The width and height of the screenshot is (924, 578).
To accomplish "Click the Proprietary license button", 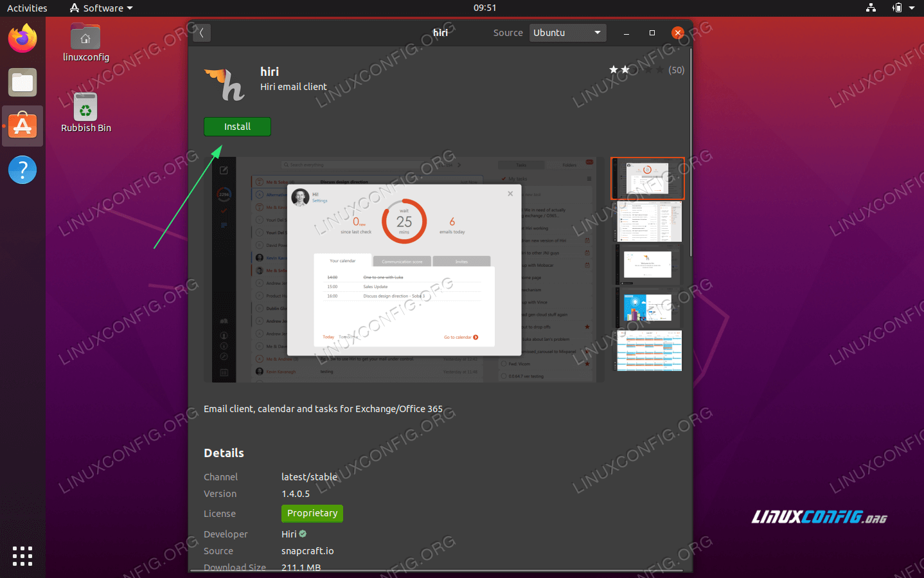I will [x=312, y=513].
